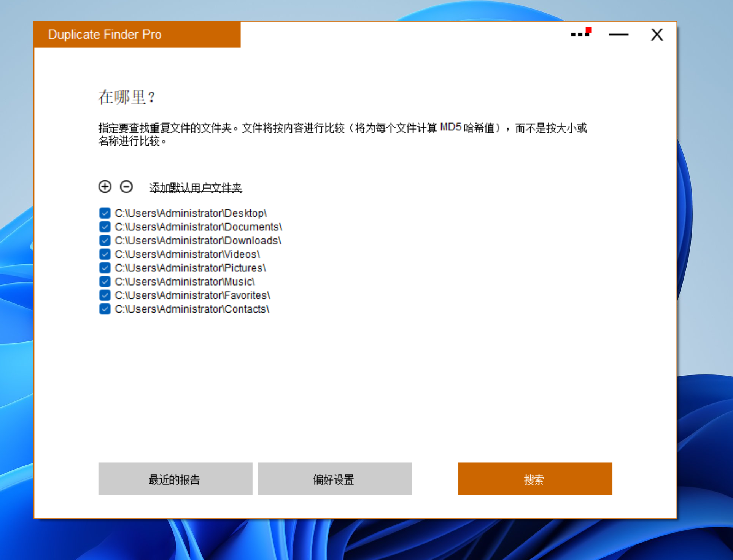Select path C:\Users\Administrator\Pictures\
Image resolution: width=733 pixels, height=560 pixels.
(190, 268)
